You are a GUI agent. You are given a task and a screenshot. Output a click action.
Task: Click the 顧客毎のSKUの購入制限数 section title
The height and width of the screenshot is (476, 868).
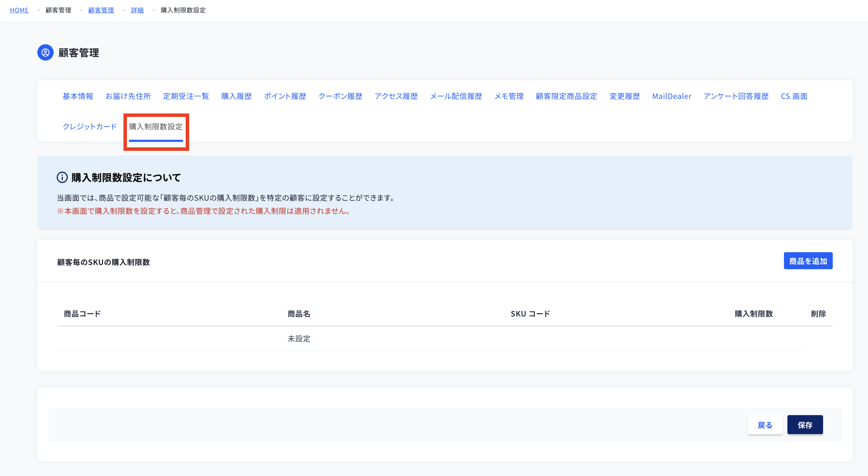click(103, 262)
